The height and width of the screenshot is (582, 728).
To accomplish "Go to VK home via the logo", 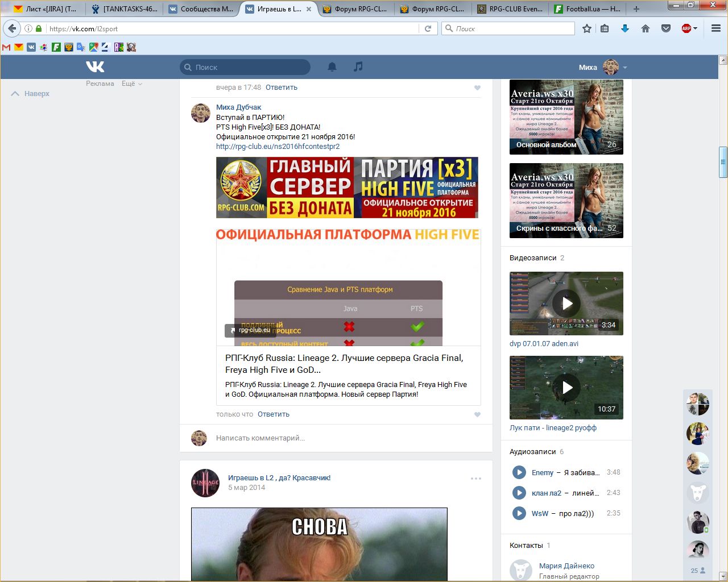I will coord(95,67).
